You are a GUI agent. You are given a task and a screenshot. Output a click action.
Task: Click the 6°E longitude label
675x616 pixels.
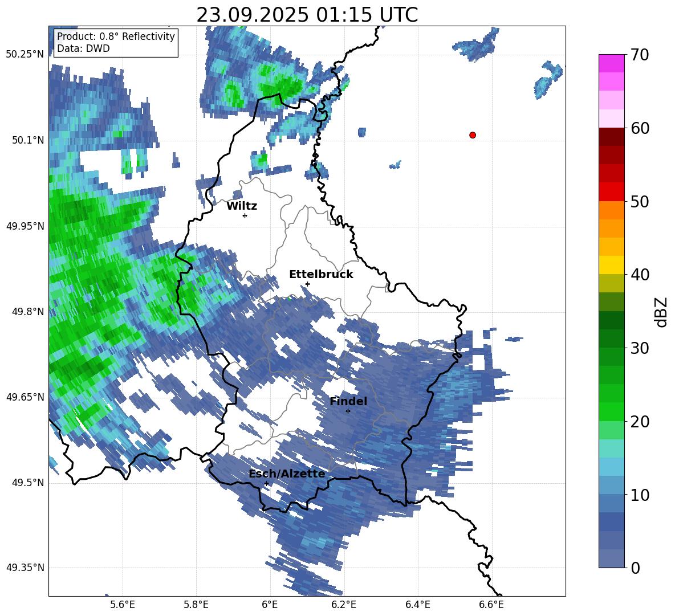click(270, 605)
